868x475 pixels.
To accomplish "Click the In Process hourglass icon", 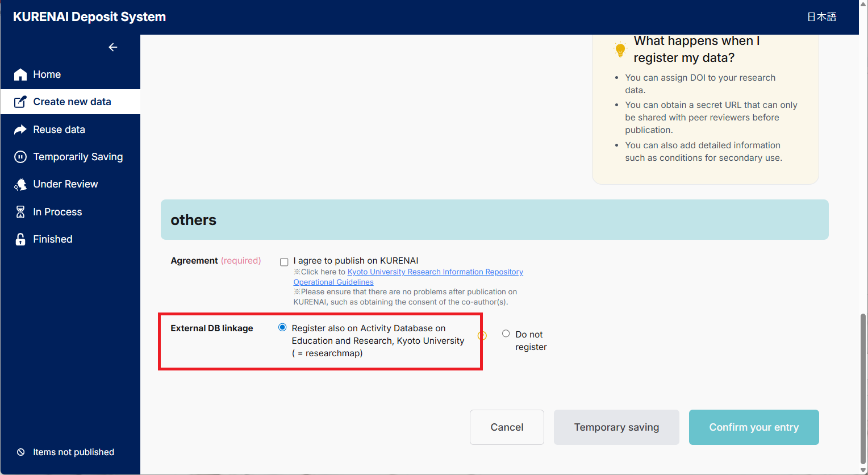I will (x=19, y=211).
